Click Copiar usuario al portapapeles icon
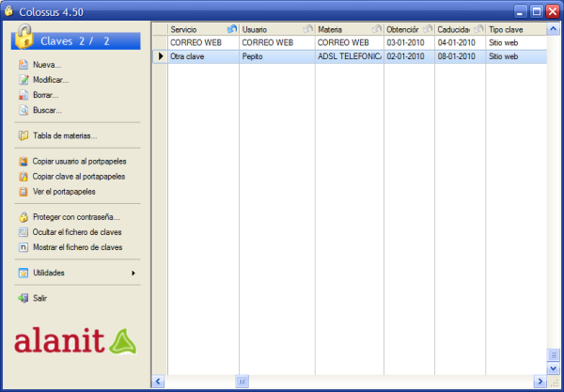Screen dimensions: 564x392 (x=23, y=161)
